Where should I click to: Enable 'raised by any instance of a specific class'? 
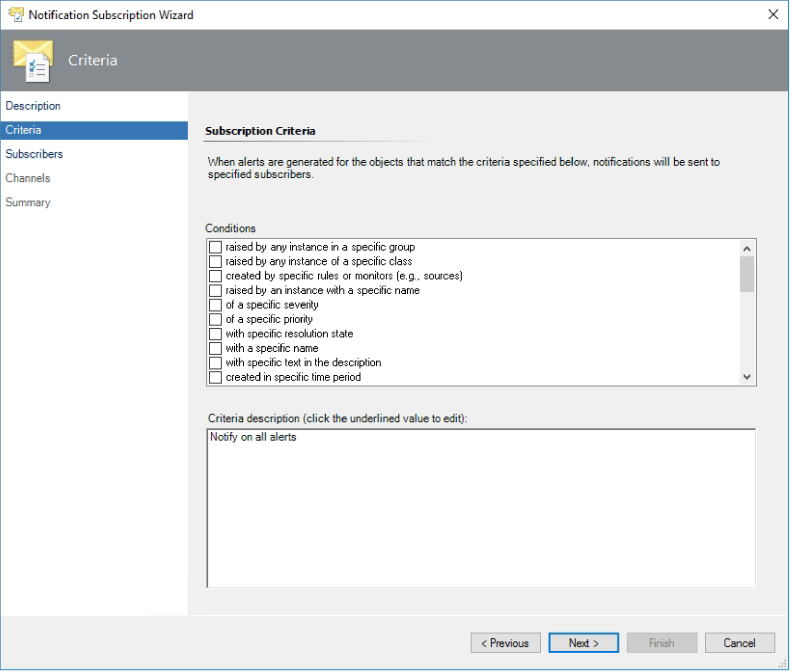[215, 261]
